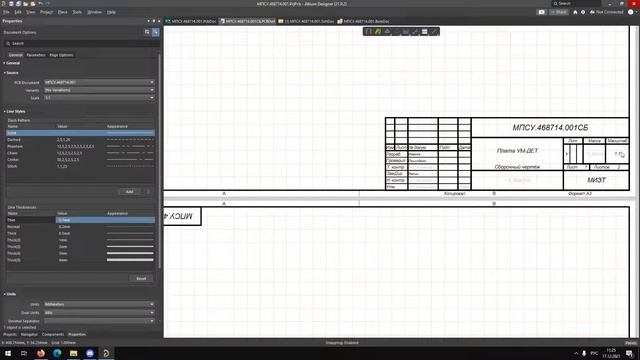Switch to the PcbDoc document tab
The height and width of the screenshot is (360, 640).
(191, 21)
